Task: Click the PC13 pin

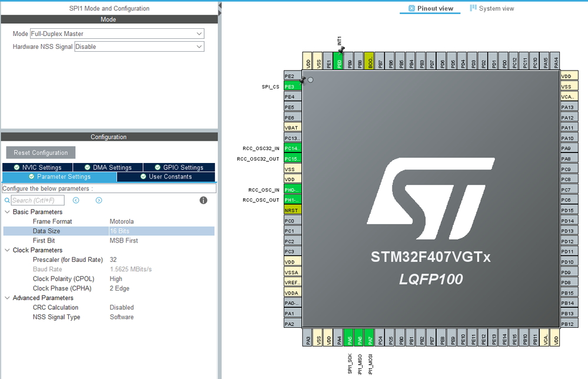Action: (x=293, y=138)
